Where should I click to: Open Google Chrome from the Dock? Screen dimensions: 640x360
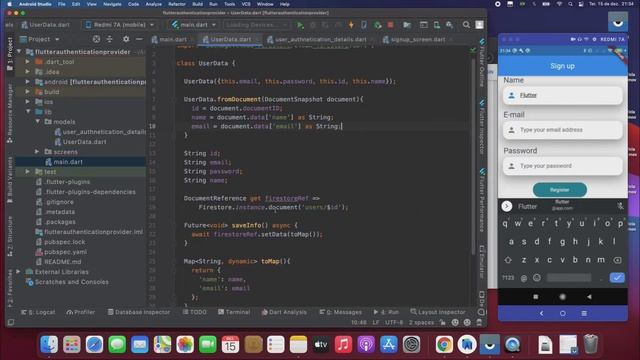point(444,344)
